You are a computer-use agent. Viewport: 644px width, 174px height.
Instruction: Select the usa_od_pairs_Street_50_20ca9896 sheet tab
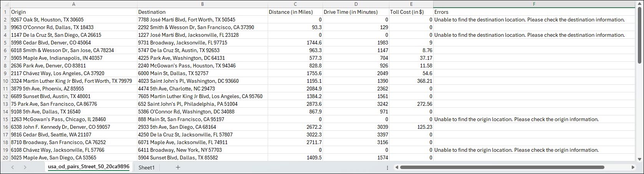88,167
